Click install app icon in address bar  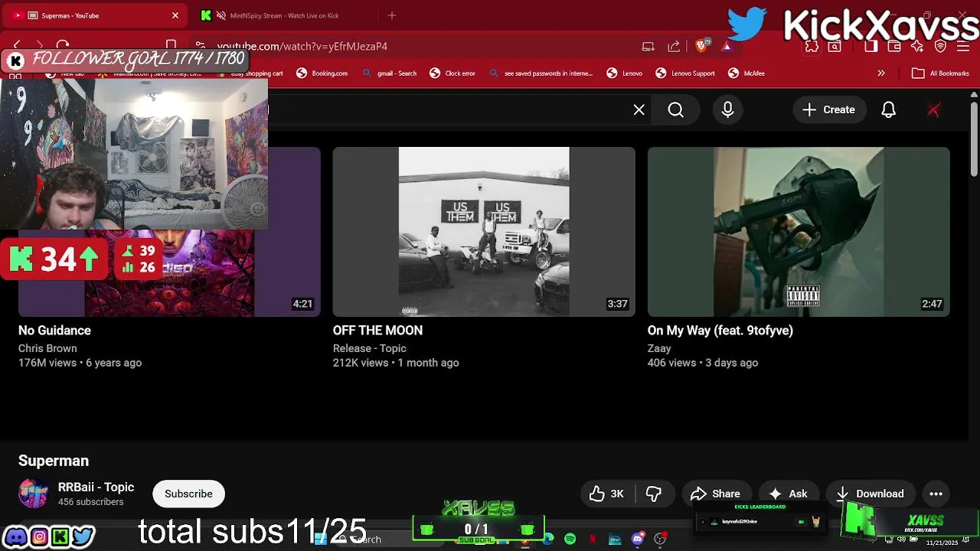pyautogui.click(x=648, y=46)
